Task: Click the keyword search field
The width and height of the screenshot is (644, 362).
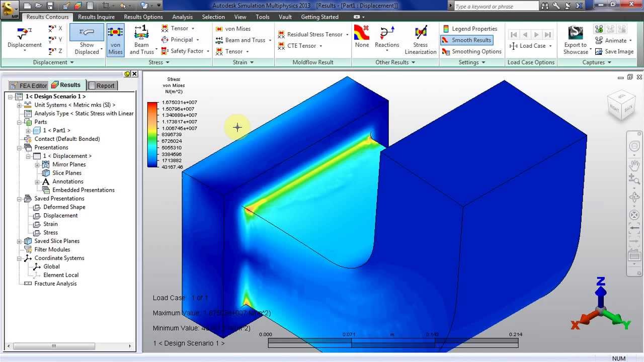Action: [x=496, y=7]
